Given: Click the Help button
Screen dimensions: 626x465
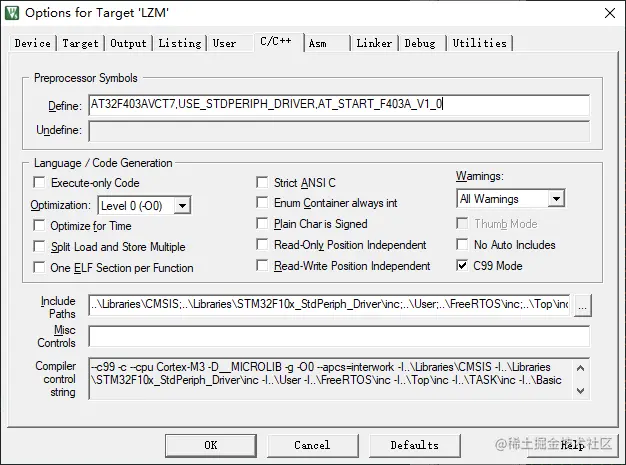Looking at the screenshot, I should tap(572, 445).
